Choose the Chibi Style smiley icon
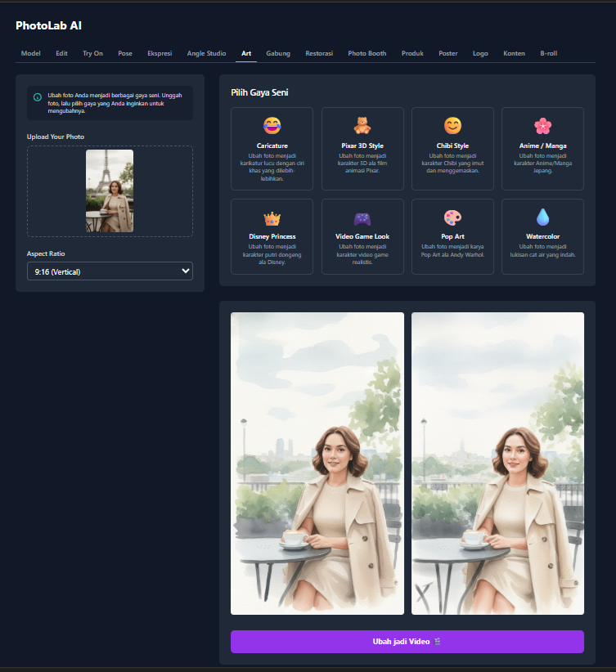 452,126
